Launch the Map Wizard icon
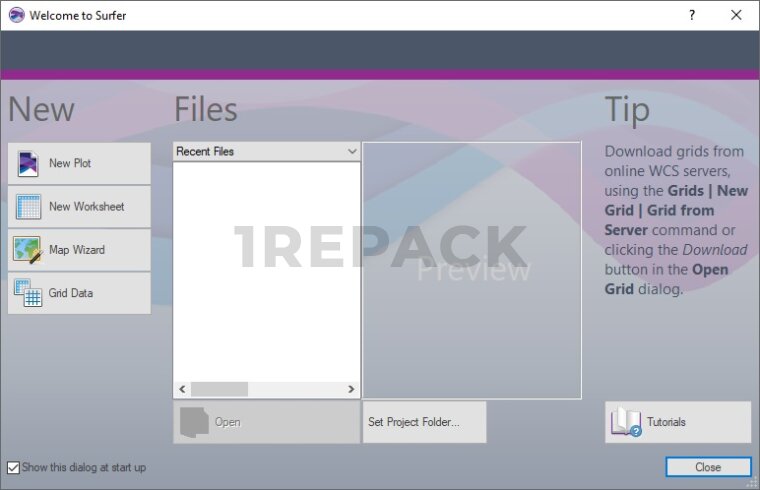 coord(28,250)
